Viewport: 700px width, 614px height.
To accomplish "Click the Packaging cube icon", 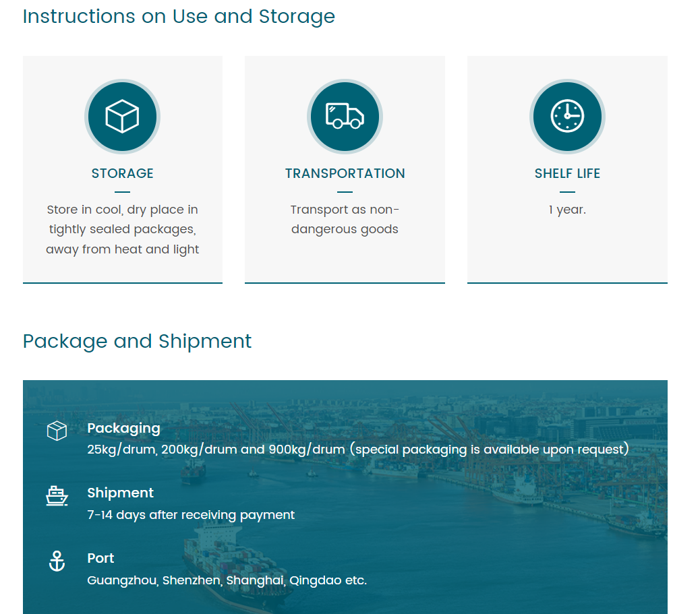I will [x=57, y=431].
